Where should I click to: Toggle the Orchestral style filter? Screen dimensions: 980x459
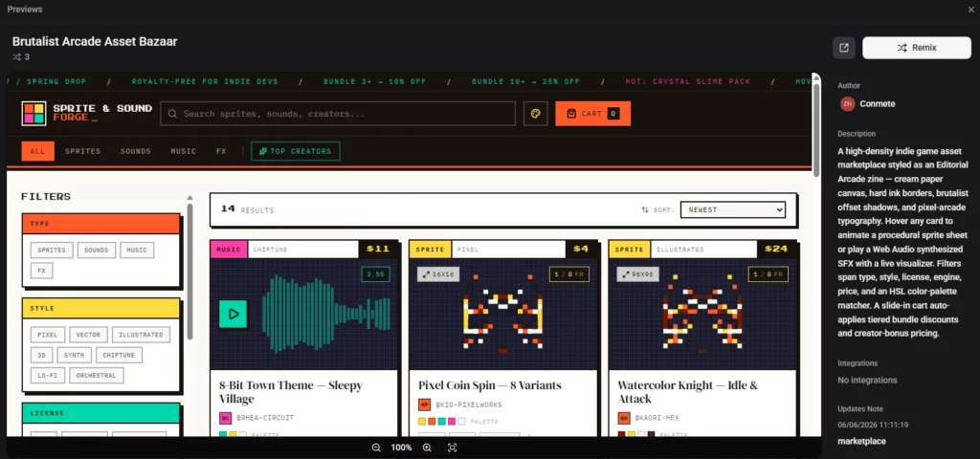pos(97,375)
